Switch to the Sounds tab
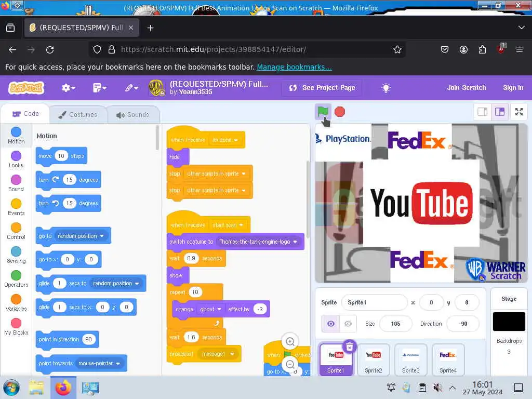The height and width of the screenshot is (399, 532). pyautogui.click(x=132, y=115)
